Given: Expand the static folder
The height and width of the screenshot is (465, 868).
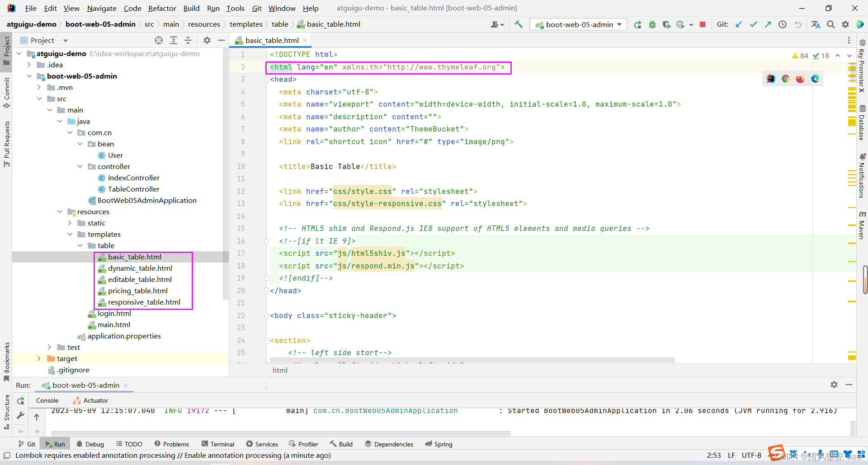Looking at the screenshot, I should [70, 223].
